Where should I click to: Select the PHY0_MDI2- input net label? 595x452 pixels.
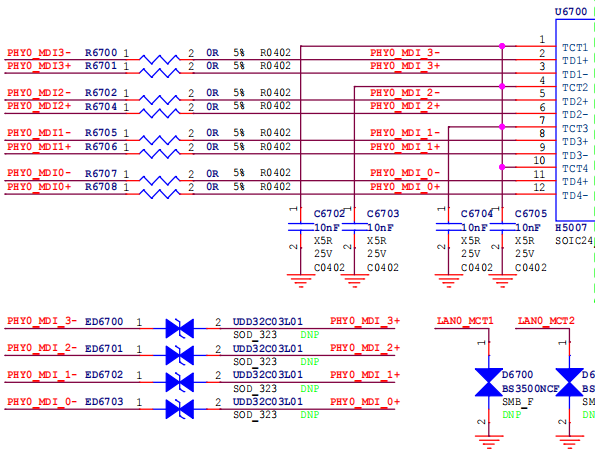click(x=39, y=93)
